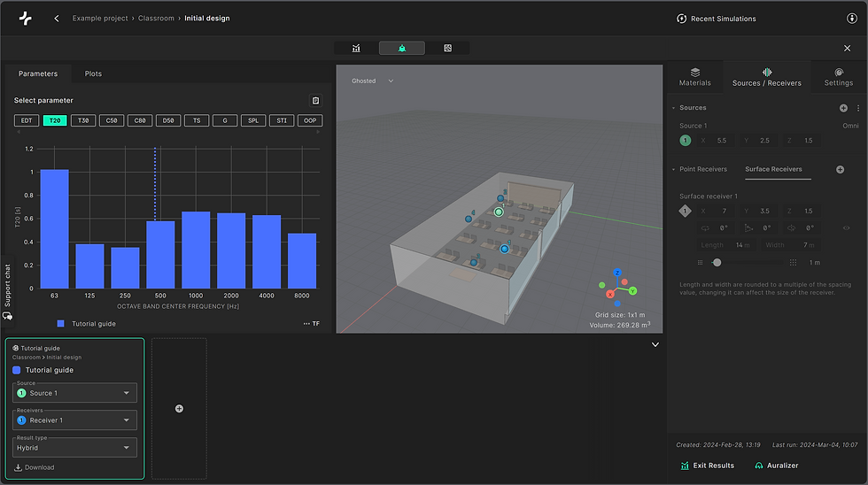868x485 pixels.
Task: Click the 8000 Hz bar in chart
Action: click(302, 260)
